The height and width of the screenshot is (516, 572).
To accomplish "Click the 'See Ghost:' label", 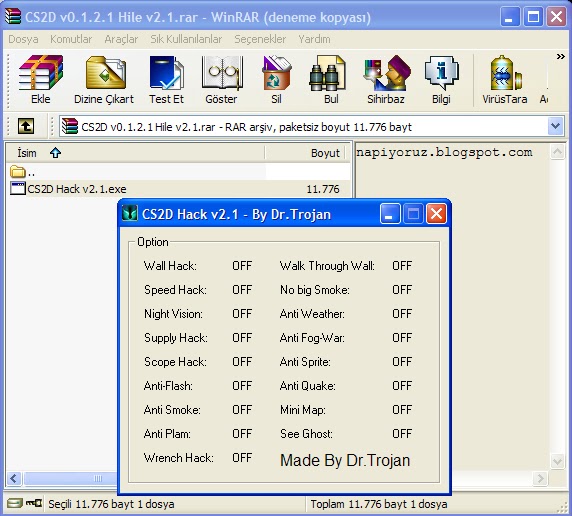I will pyautogui.click(x=306, y=434).
